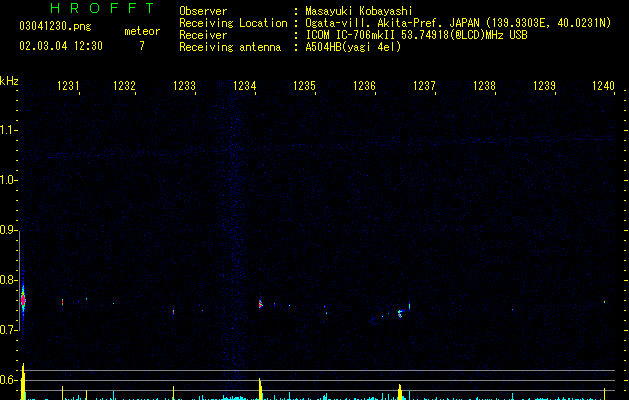Click the meteor count value 7

click(x=142, y=46)
